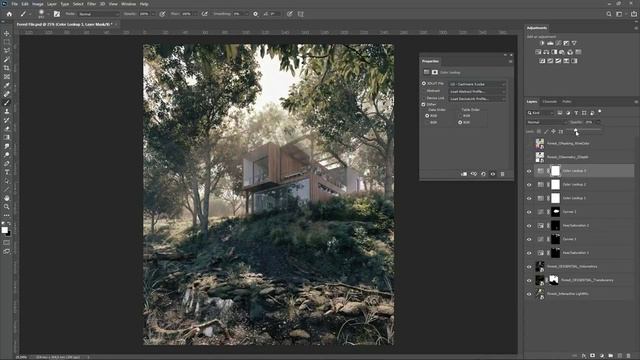Open smoothing options gear icon

[256, 14]
